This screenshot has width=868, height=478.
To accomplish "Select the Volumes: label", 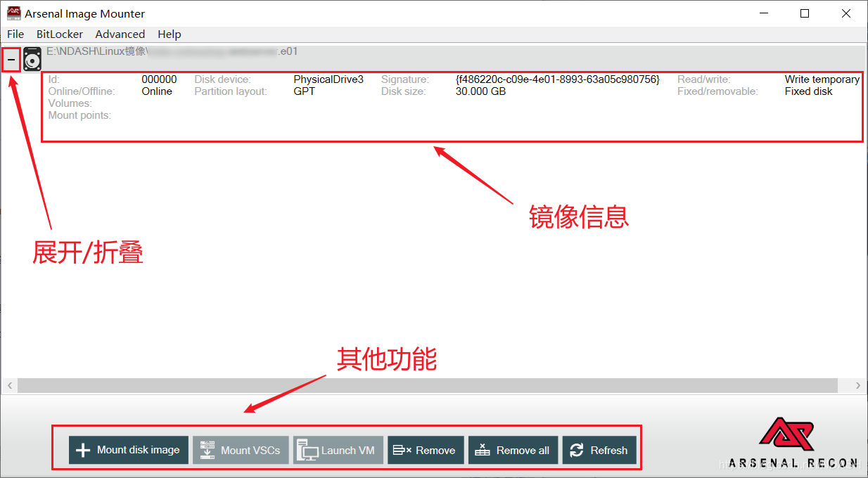I will tap(70, 103).
